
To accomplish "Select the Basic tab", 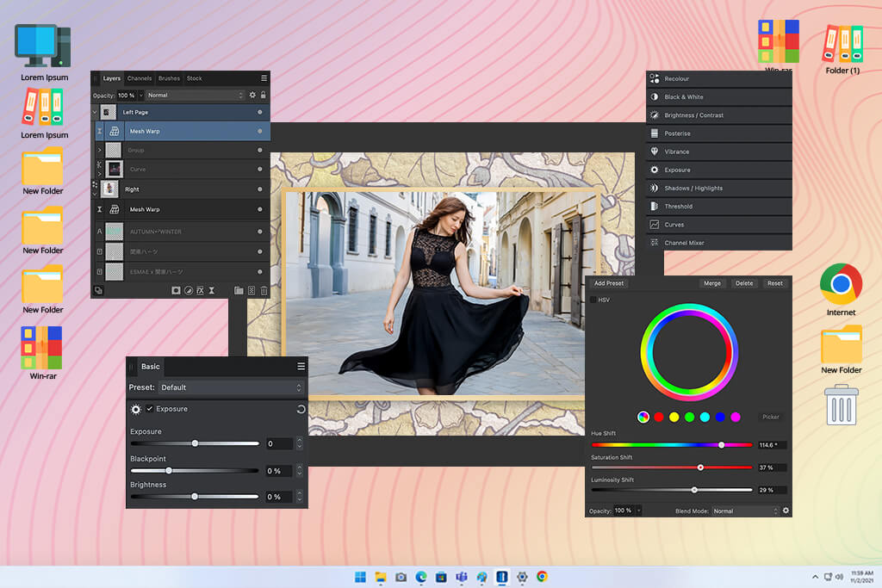I will [x=150, y=367].
